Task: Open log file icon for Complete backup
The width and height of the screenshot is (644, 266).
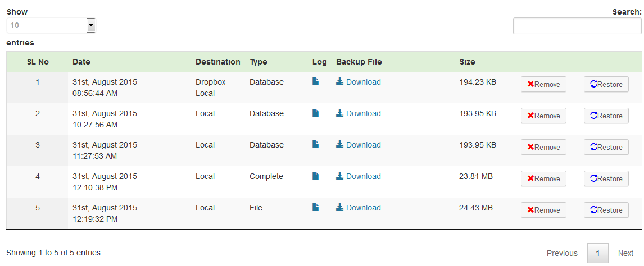Action: pyautogui.click(x=316, y=176)
